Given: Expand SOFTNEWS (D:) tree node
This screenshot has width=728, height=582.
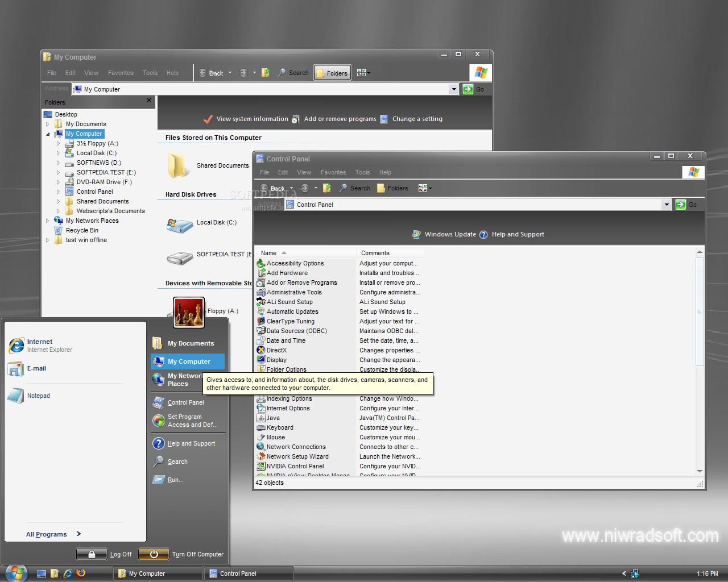Looking at the screenshot, I should pos(59,163).
